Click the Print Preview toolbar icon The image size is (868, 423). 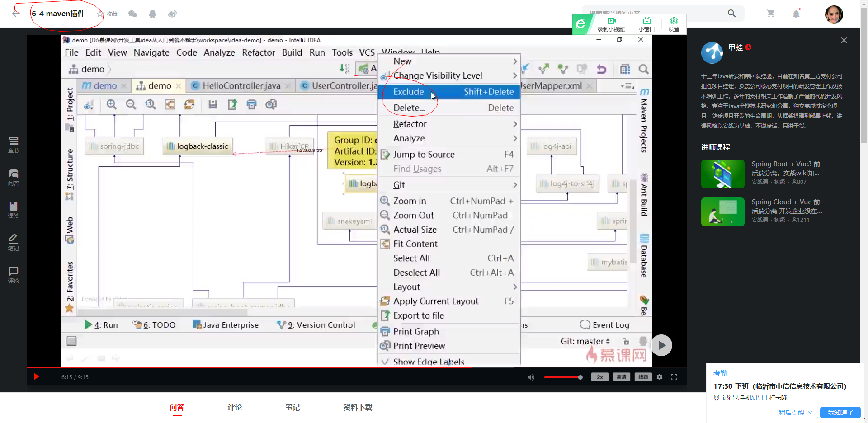tap(271, 104)
